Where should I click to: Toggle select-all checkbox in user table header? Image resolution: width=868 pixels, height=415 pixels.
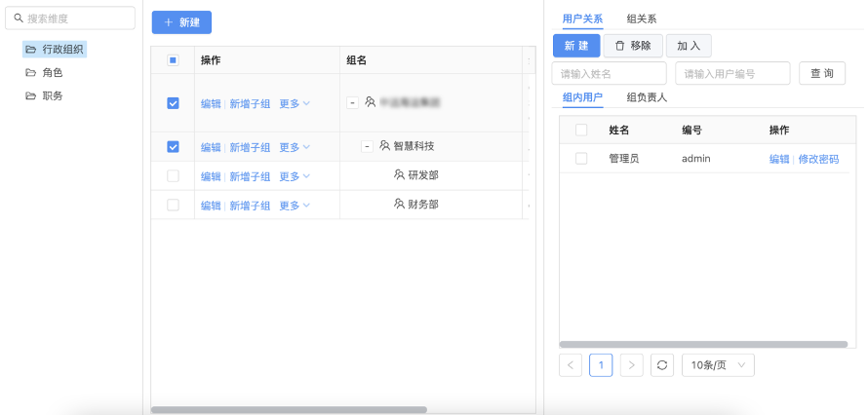pyautogui.click(x=581, y=130)
